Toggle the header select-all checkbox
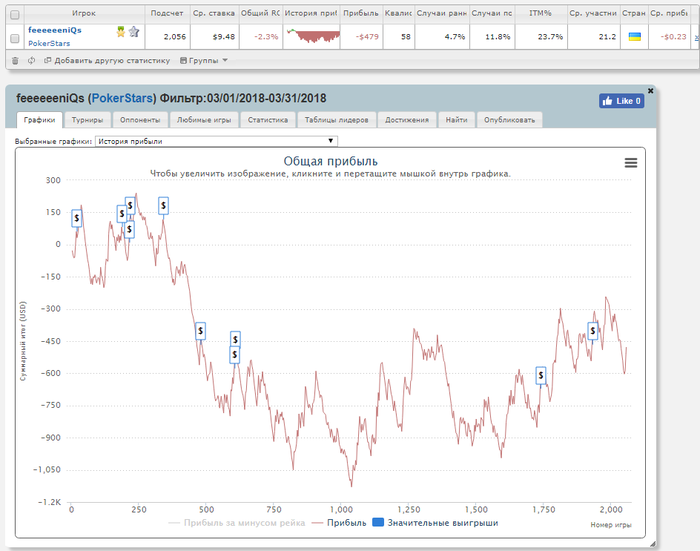 (15, 14)
